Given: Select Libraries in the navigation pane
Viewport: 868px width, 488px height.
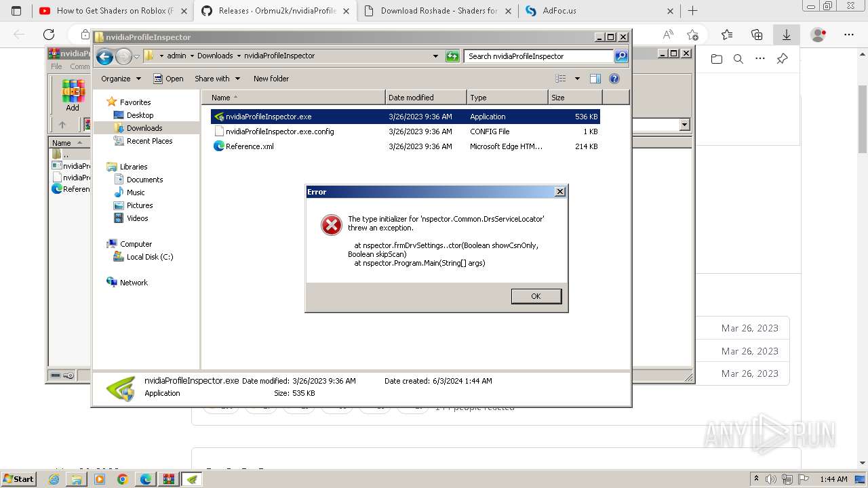Looking at the screenshot, I should [x=134, y=167].
